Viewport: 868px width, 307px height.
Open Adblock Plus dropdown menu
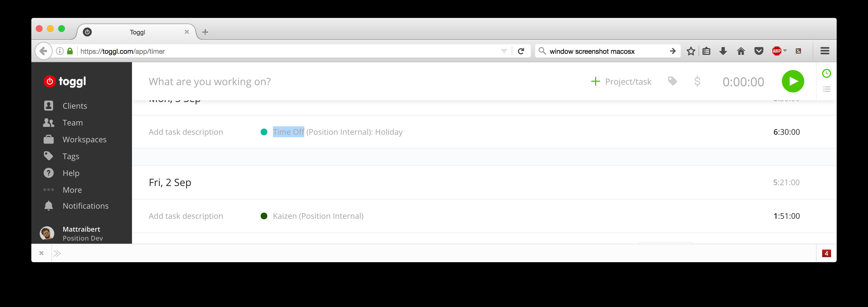coord(785,51)
